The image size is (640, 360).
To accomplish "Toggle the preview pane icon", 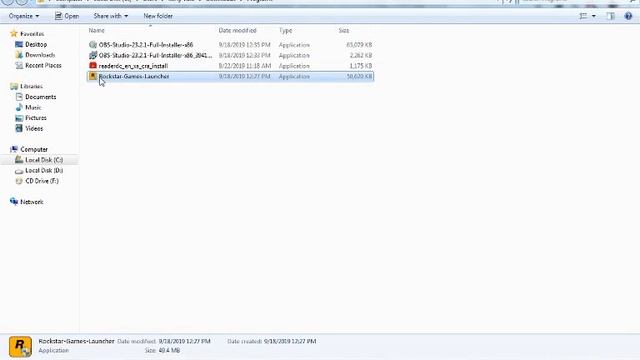I will click(x=611, y=16).
